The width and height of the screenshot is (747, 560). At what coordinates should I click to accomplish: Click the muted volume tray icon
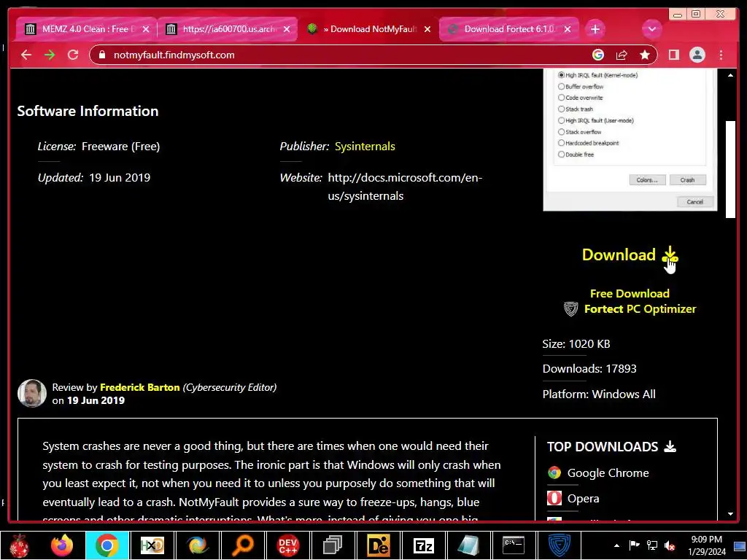tap(670, 545)
